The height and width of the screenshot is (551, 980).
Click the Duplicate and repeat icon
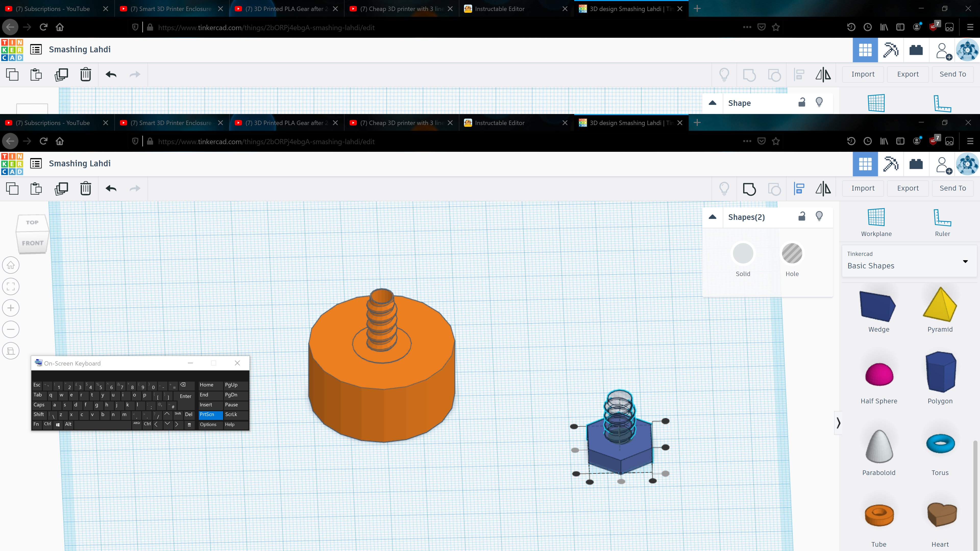pyautogui.click(x=61, y=189)
